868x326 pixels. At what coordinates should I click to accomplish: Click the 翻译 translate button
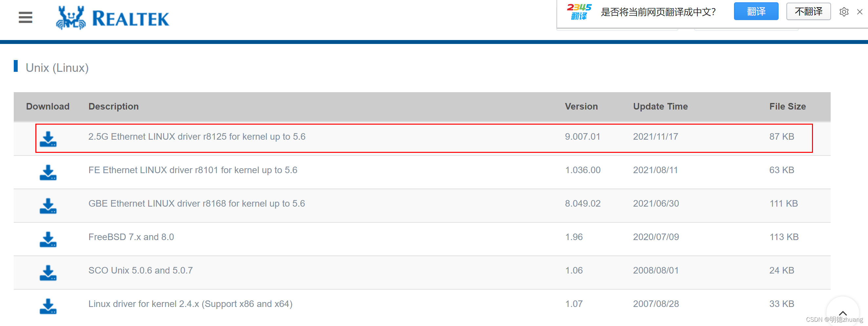coord(756,11)
